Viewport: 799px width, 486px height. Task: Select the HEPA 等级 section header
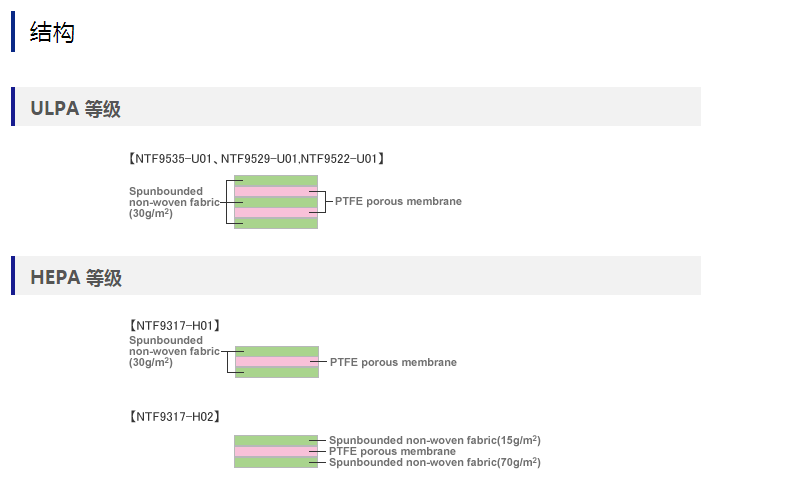(x=76, y=277)
